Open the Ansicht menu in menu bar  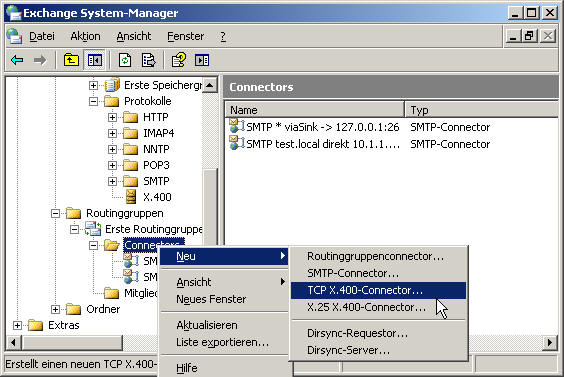pos(134,36)
